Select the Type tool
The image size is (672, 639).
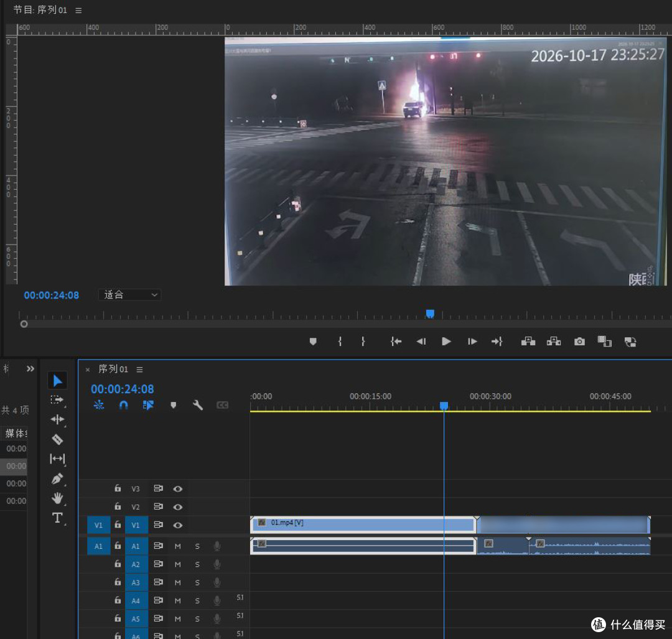point(57,518)
